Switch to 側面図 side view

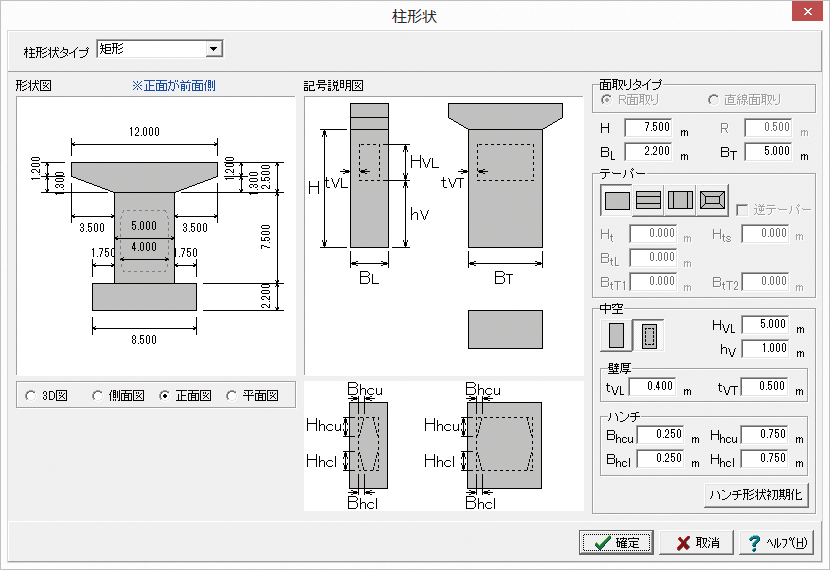[x=98, y=396]
